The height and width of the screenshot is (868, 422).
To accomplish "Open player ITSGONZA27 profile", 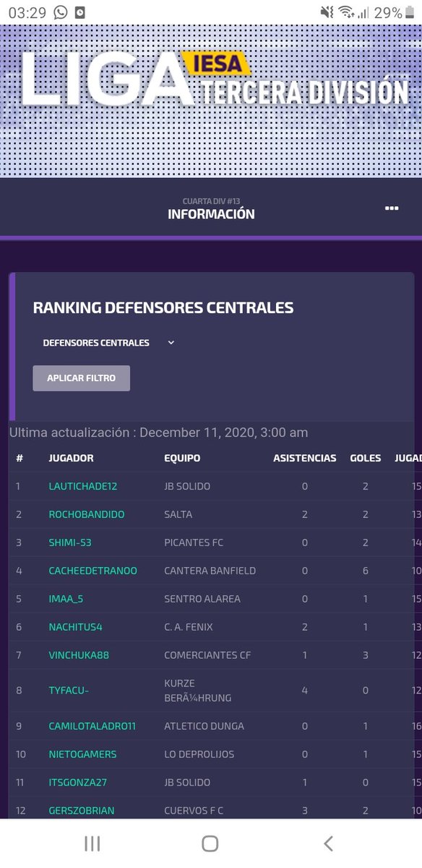I will (x=78, y=783).
